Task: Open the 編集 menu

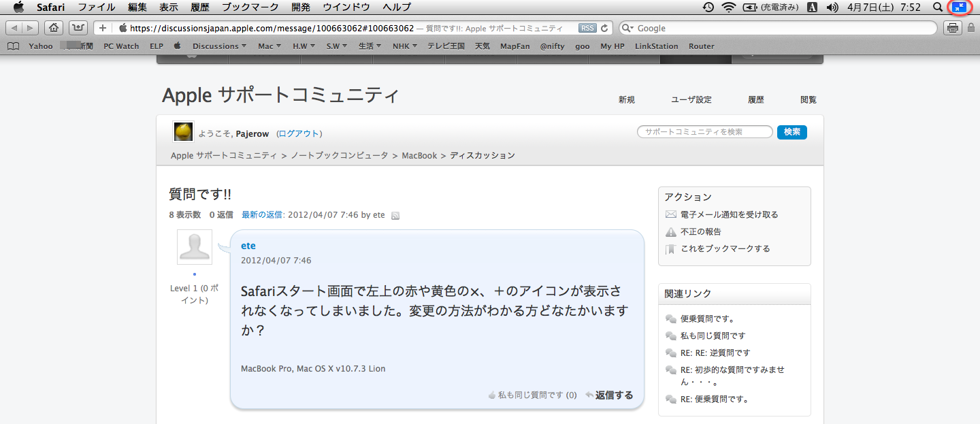Action: click(x=137, y=7)
